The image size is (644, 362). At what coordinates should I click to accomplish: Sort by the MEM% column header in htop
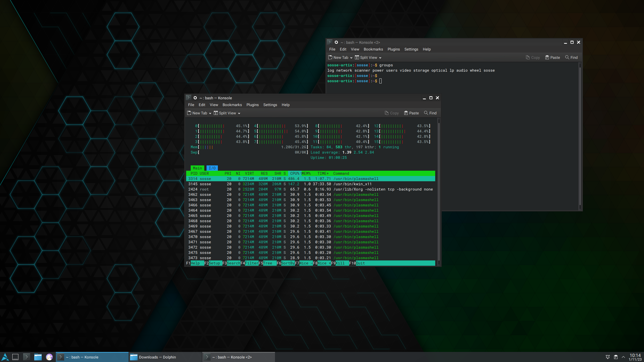306,173
